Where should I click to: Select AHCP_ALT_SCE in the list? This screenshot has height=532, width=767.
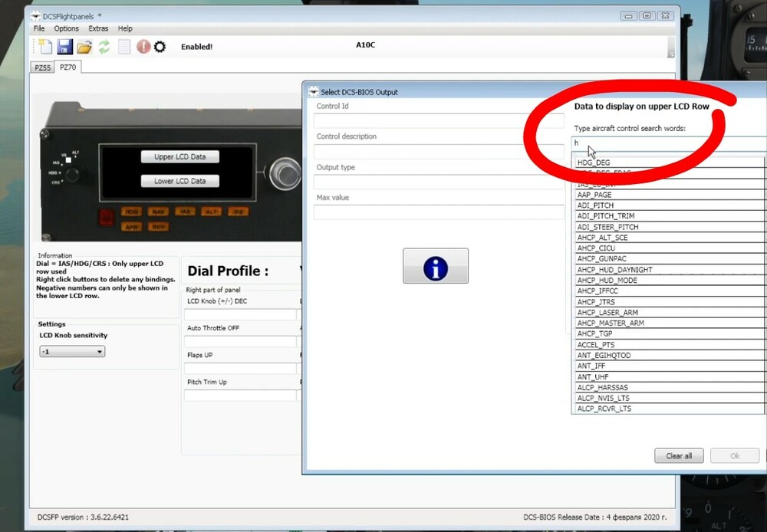point(669,238)
